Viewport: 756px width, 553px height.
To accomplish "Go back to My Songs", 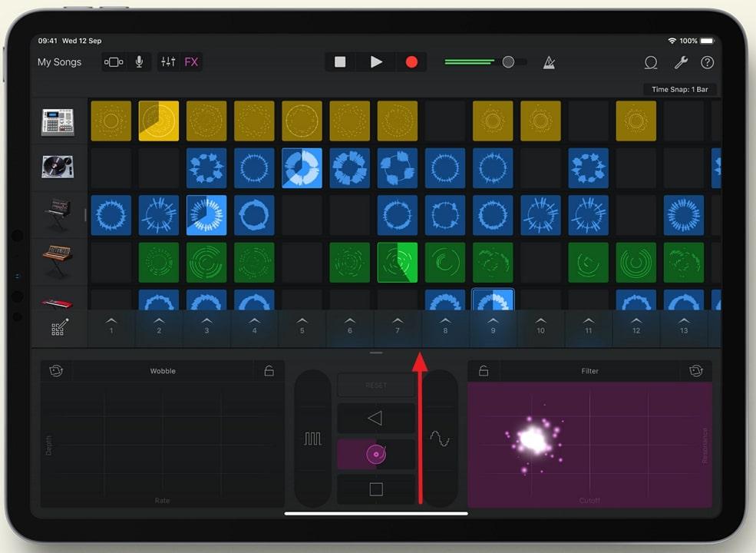I will [60, 62].
